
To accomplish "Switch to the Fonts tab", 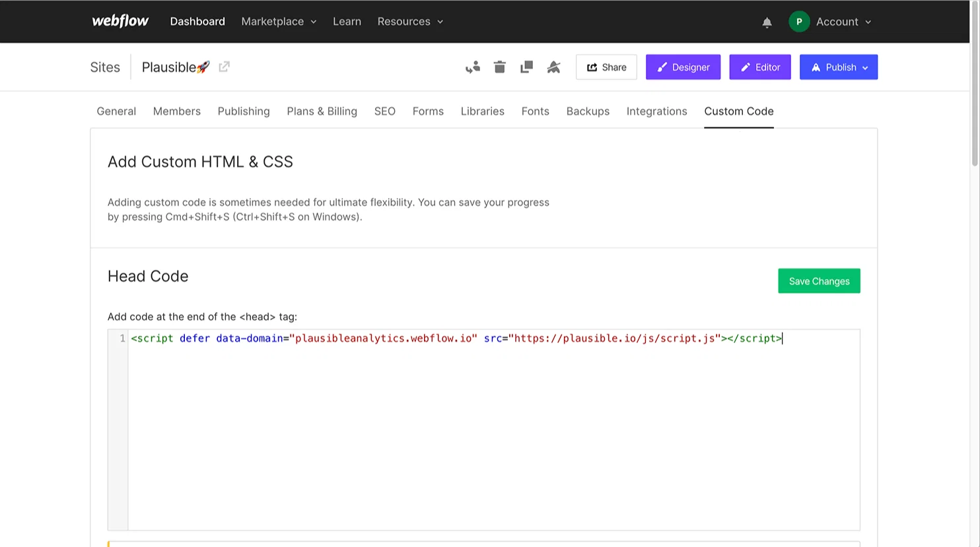I will 535,111.
